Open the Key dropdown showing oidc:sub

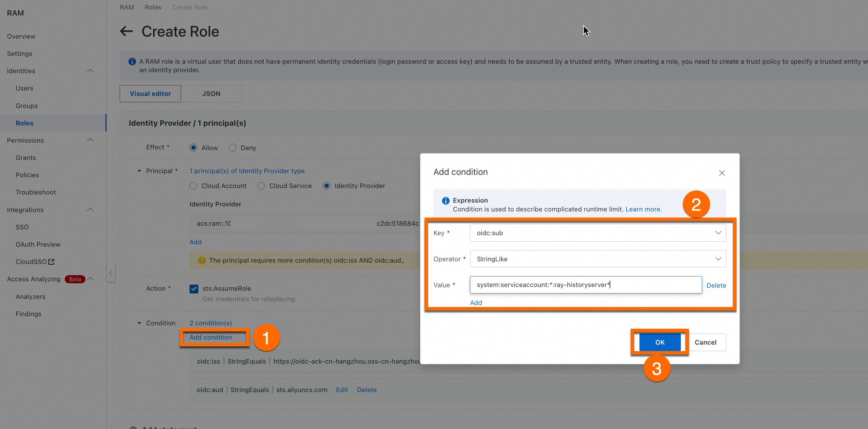click(597, 233)
